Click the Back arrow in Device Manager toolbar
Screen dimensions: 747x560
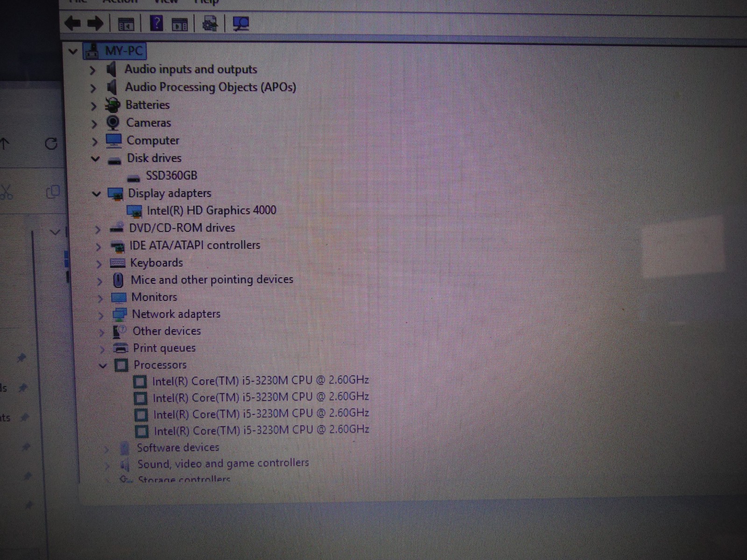[73, 23]
